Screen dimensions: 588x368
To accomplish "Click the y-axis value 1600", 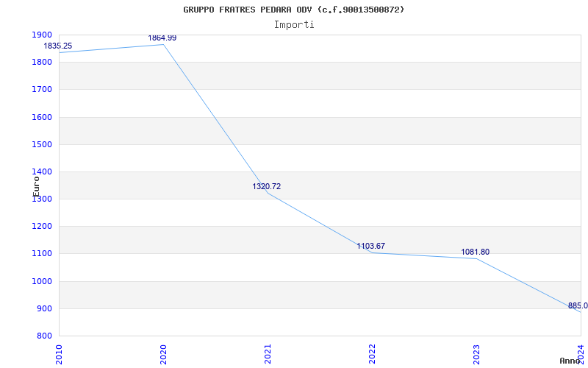I will pos(42,117).
